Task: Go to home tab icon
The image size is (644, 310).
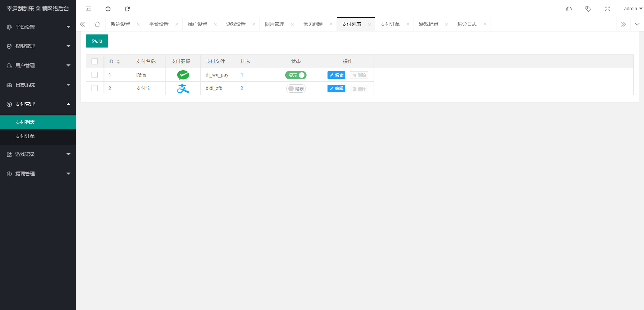Action: click(97, 24)
